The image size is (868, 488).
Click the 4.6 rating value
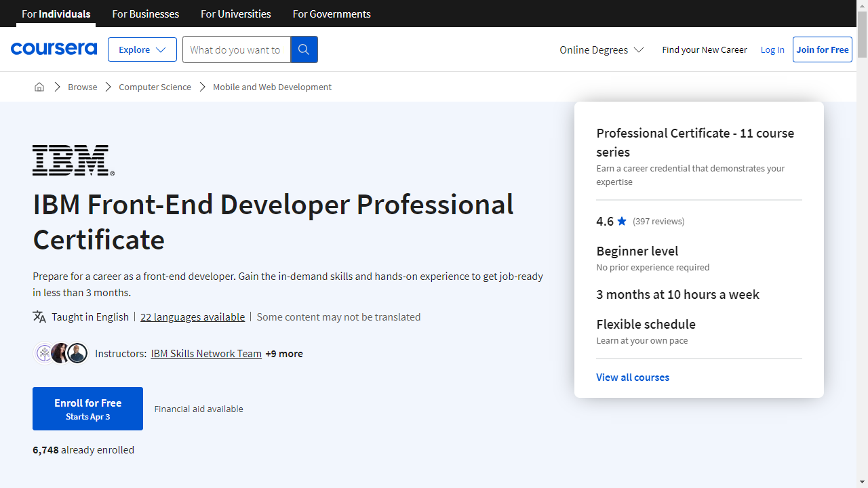pos(605,221)
